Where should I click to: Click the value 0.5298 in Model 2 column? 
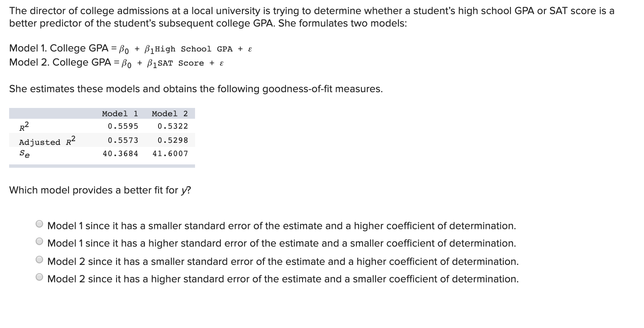point(173,140)
